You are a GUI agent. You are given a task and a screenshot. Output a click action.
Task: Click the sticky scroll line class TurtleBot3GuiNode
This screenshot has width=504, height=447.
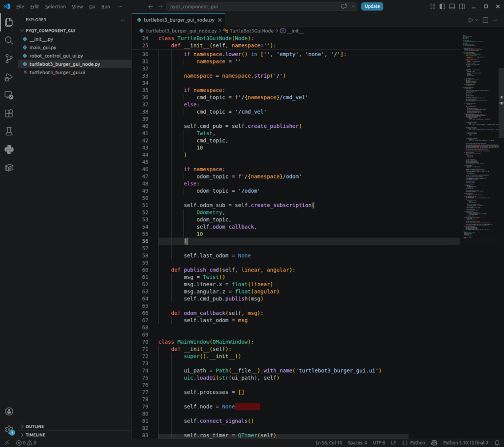206,38
